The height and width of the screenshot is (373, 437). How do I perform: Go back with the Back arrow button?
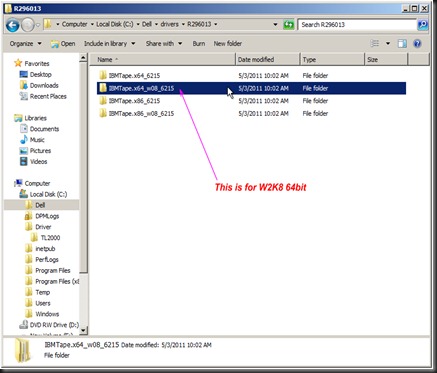[13, 25]
